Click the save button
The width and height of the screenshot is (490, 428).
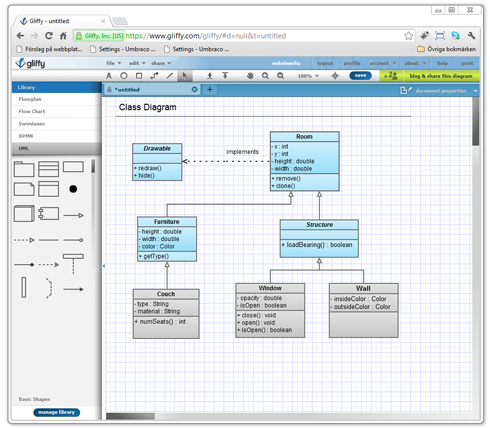tap(360, 76)
